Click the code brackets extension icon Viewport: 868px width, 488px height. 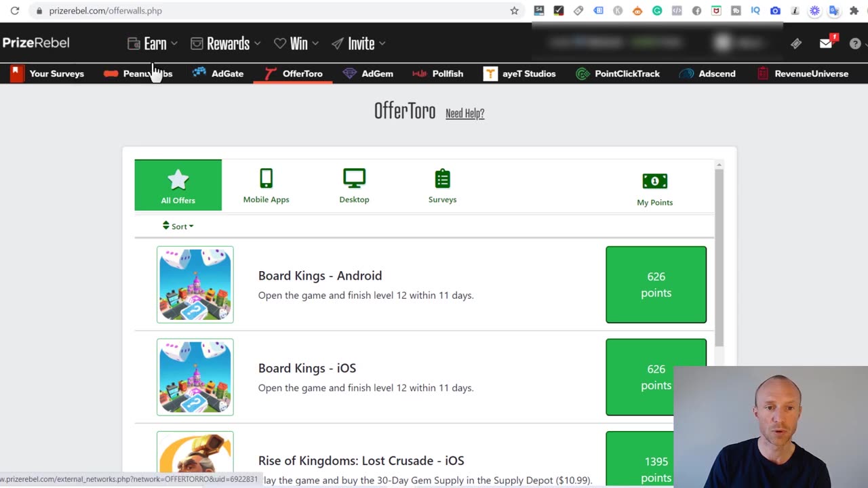[x=677, y=11]
